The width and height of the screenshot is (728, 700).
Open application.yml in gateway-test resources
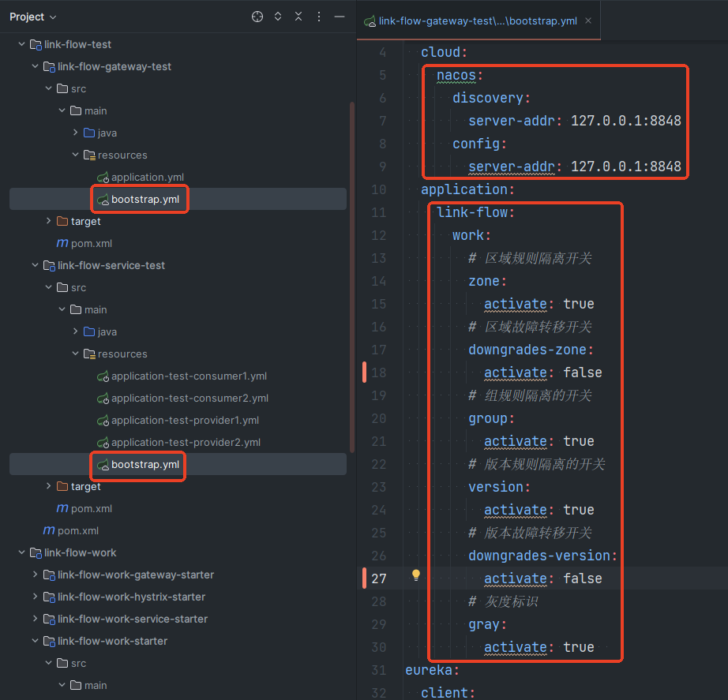coord(147,177)
